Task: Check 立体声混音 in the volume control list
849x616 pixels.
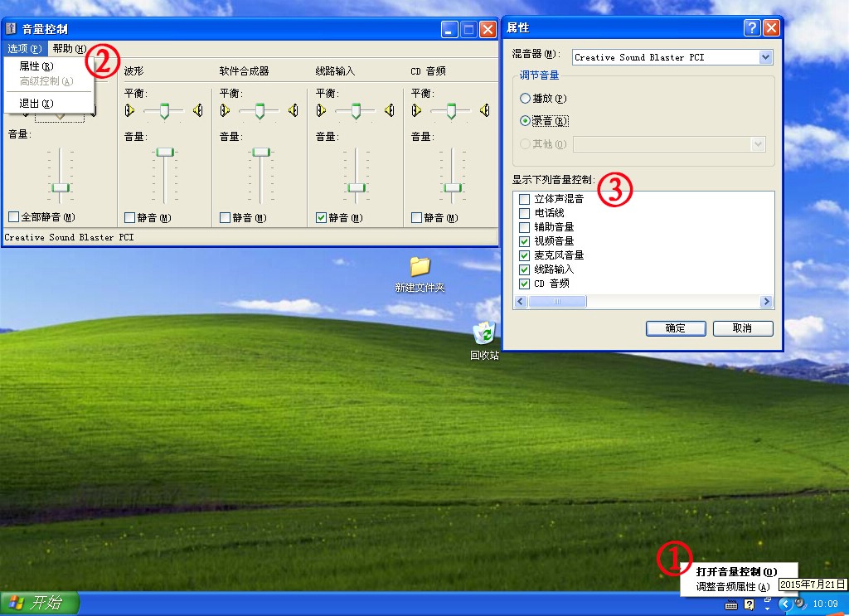Action: pyautogui.click(x=524, y=199)
